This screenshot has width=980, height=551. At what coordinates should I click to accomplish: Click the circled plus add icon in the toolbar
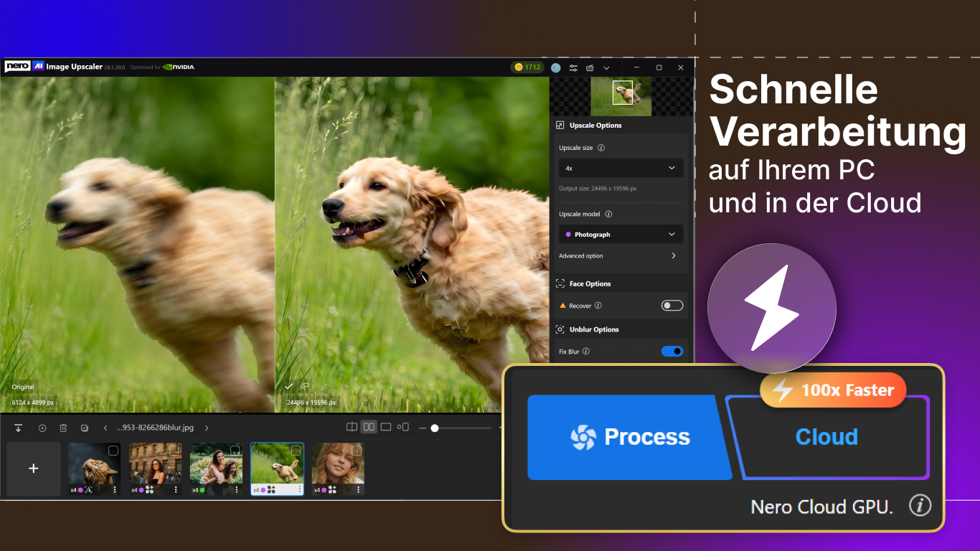(x=42, y=428)
